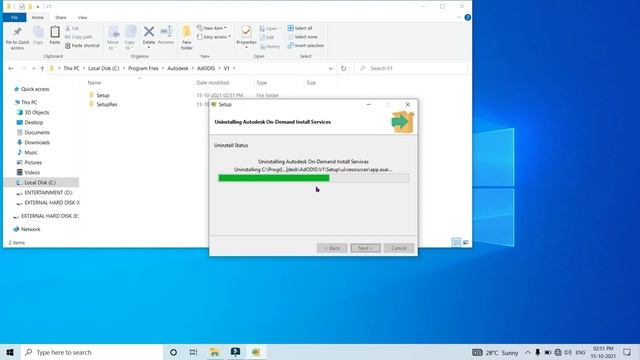Sort by Date modified column

[212, 83]
